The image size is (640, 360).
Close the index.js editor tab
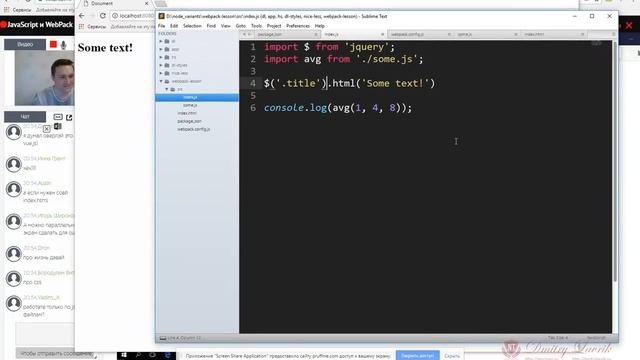pyautogui.click(x=382, y=34)
